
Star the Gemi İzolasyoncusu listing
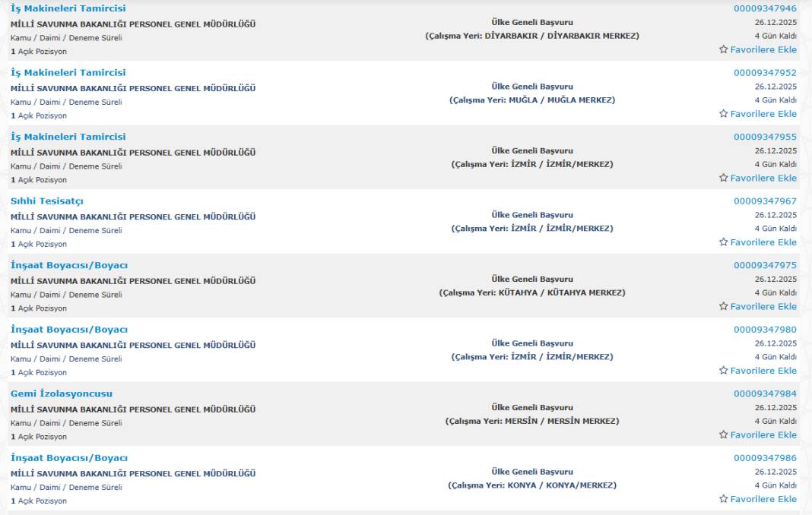click(x=723, y=434)
